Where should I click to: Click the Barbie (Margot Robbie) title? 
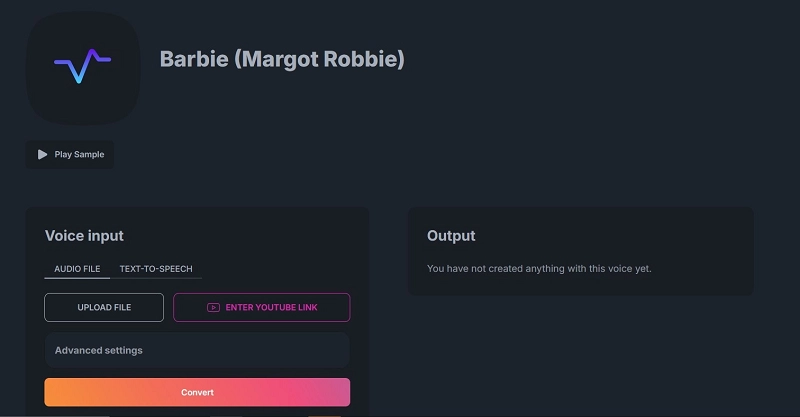click(x=282, y=59)
